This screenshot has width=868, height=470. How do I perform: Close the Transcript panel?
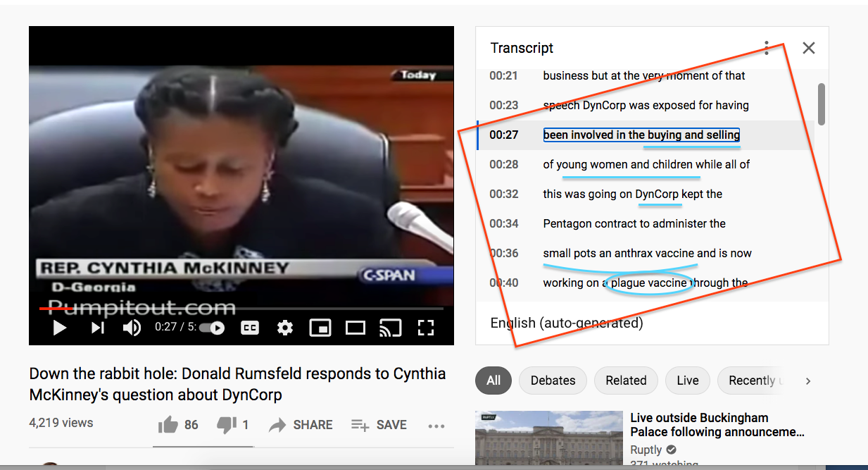tap(809, 48)
